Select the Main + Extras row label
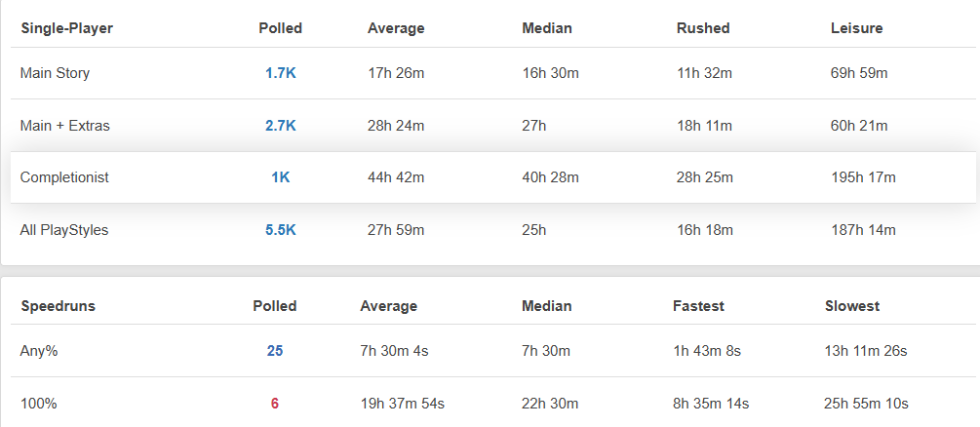 [x=65, y=126]
